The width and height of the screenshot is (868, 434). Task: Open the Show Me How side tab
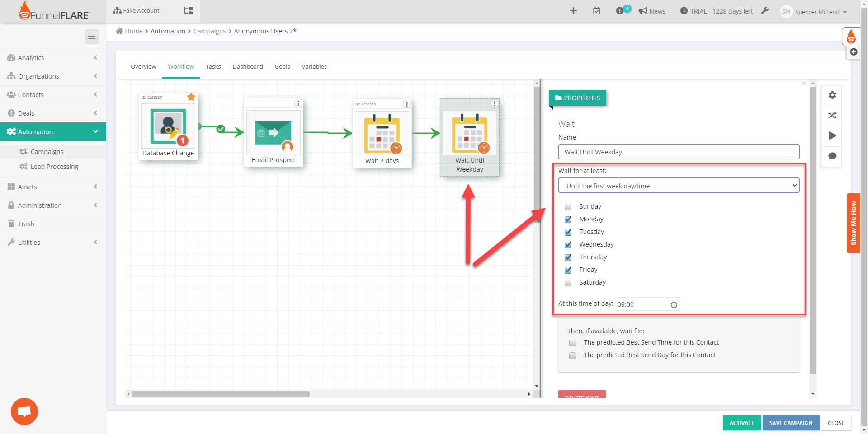(853, 223)
